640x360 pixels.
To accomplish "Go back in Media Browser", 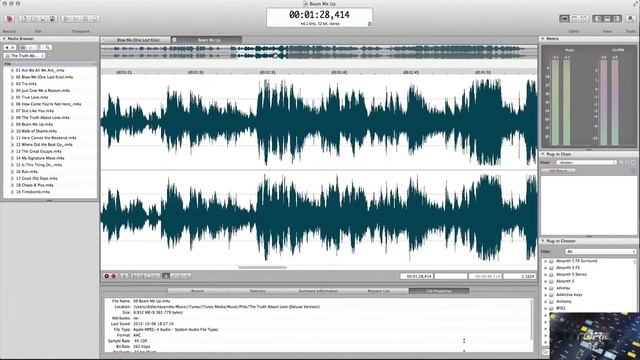I will (7, 47).
